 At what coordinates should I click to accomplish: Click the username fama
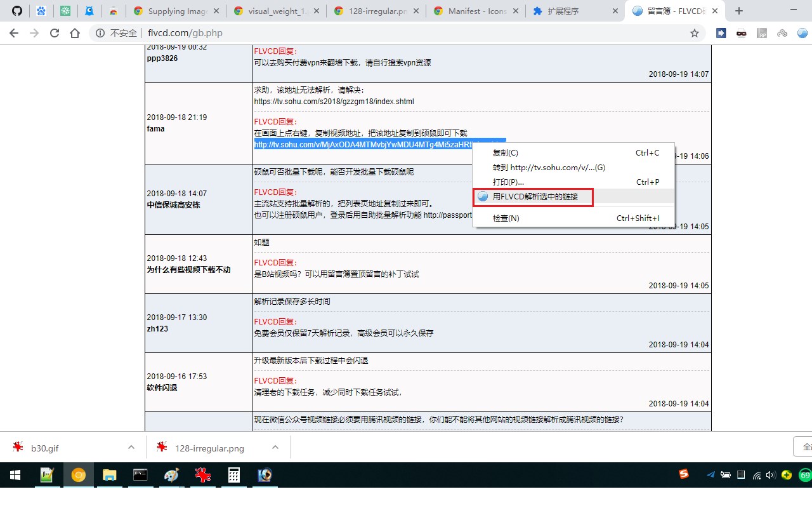(155, 129)
